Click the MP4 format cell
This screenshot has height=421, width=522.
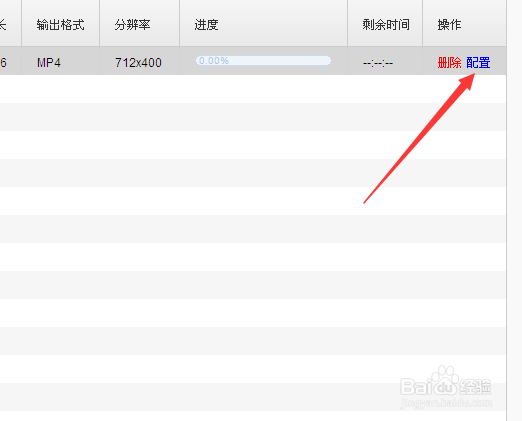(60, 61)
